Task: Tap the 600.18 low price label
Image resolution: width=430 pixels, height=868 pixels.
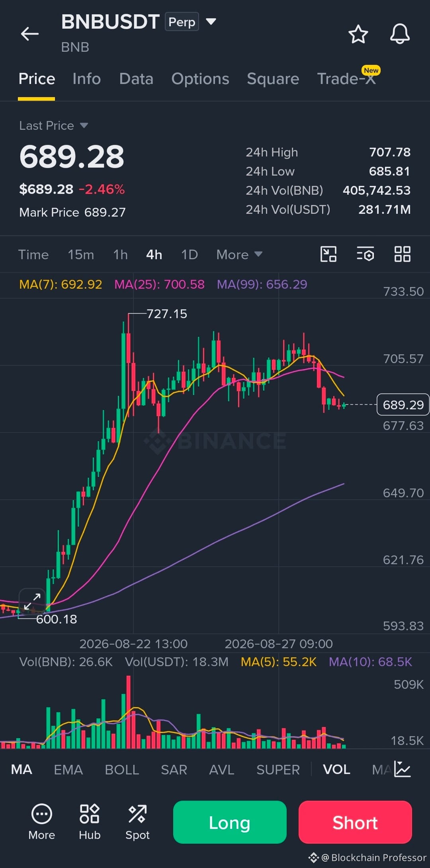Action: [x=57, y=619]
